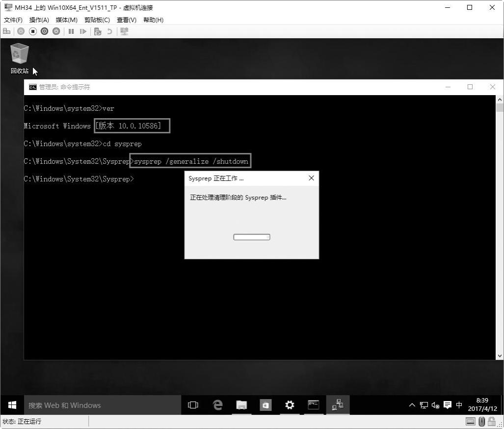Open the 查看(V) menu
This screenshot has height=429, width=504.
126,20
